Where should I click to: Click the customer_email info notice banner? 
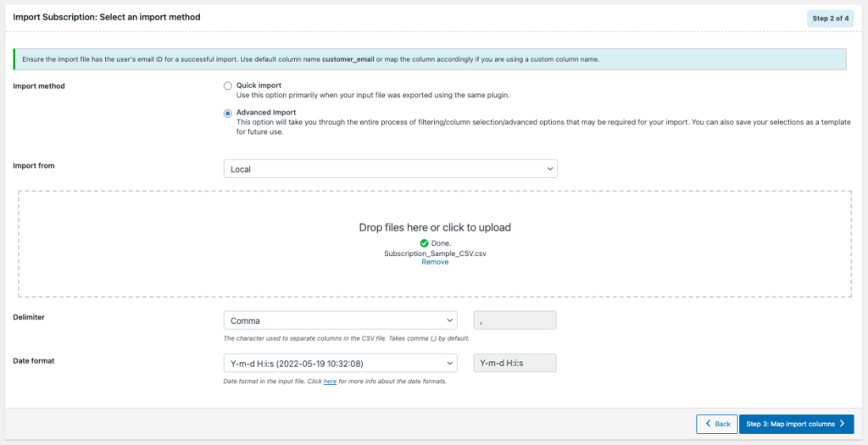tap(431, 59)
